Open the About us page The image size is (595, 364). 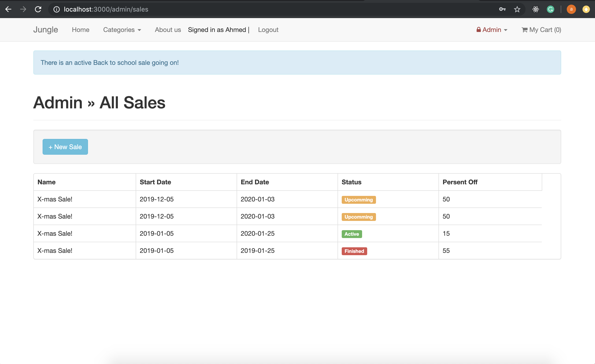pos(168,30)
